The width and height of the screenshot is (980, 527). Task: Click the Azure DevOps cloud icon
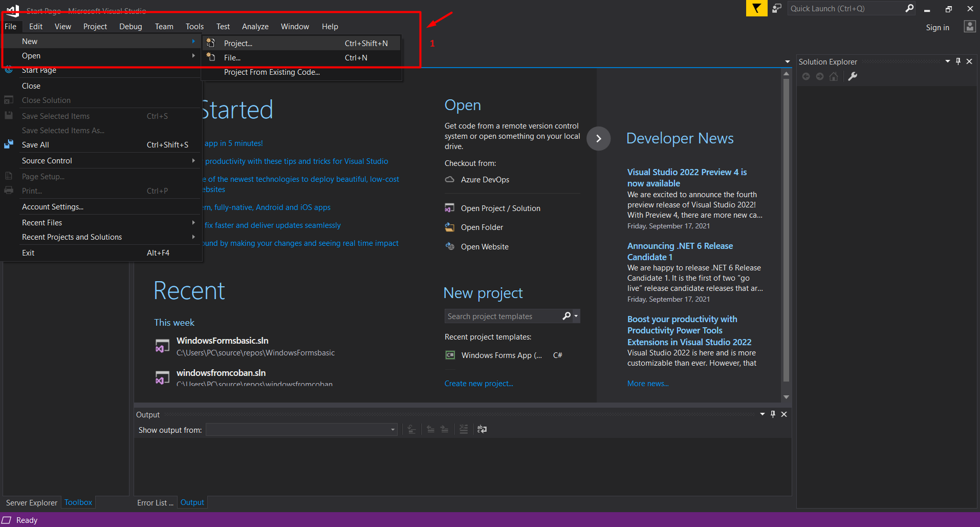point(449,179)
